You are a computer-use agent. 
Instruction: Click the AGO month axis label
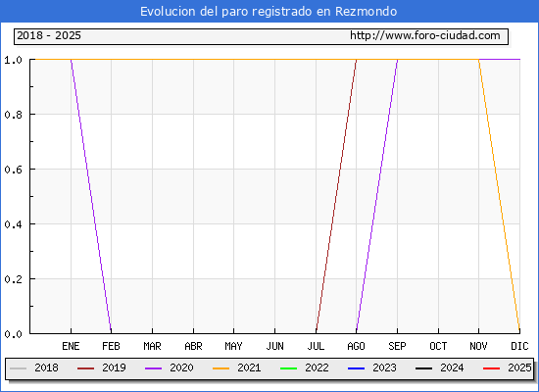click(x=356, y=346)
